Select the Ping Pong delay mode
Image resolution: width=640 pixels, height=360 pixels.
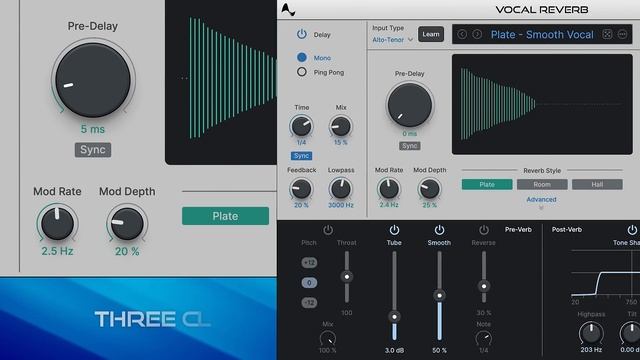pos(302,72)
